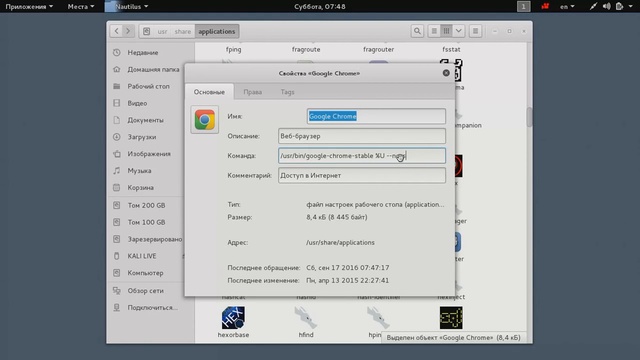Viewport: 640px width, 360px height.
Task: Select the fsstat file label
Action: (451, 49)
